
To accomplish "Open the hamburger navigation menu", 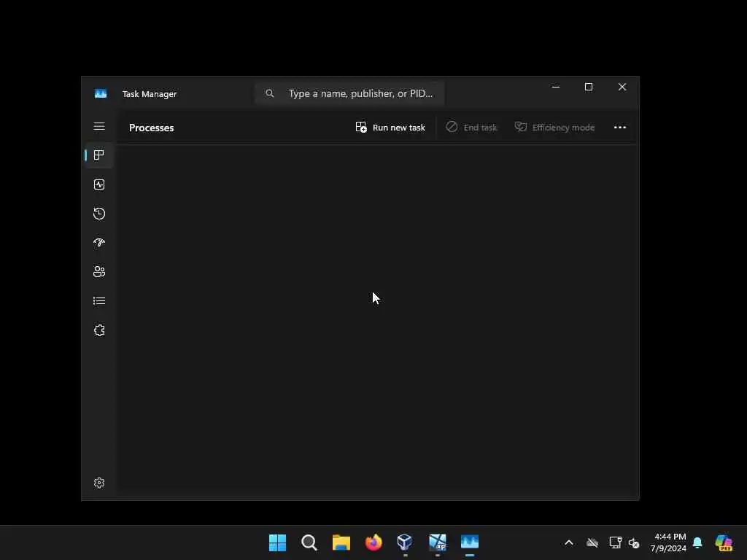I will (99, 127).
